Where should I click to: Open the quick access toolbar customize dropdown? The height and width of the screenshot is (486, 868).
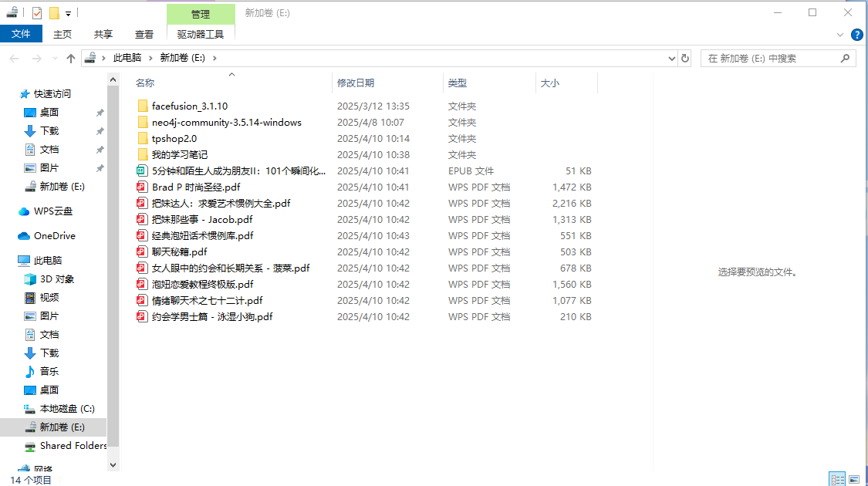pyautogui.click(x=69, y=13)
